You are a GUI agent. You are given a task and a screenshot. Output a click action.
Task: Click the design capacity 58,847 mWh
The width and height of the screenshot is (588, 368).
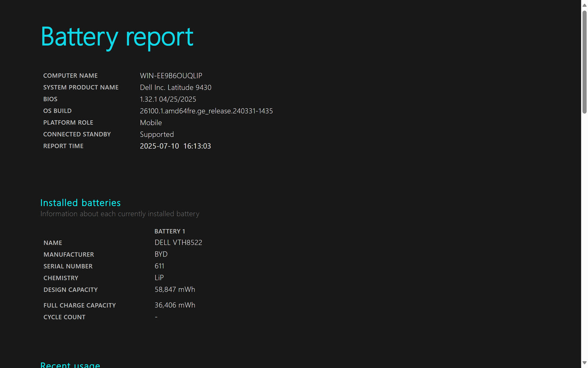(175, 290)
